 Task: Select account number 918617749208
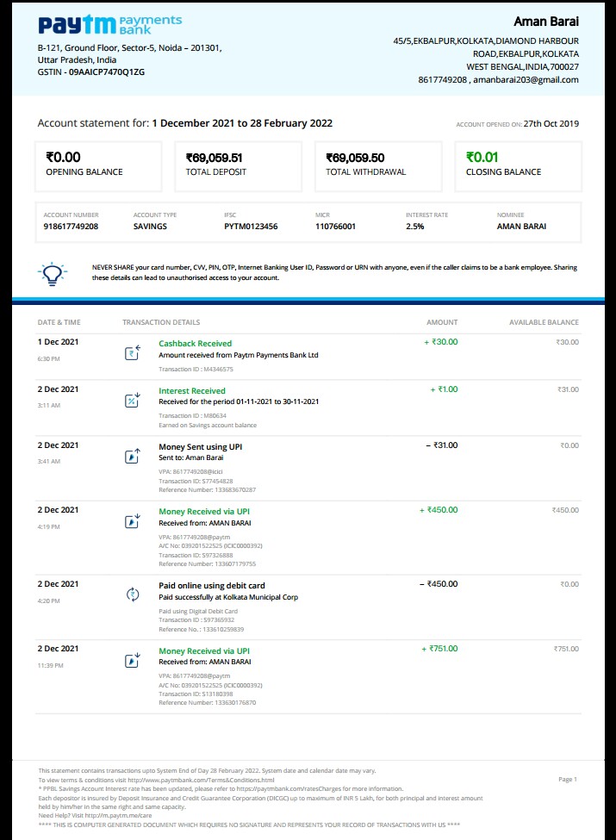[x=71, y=226]
